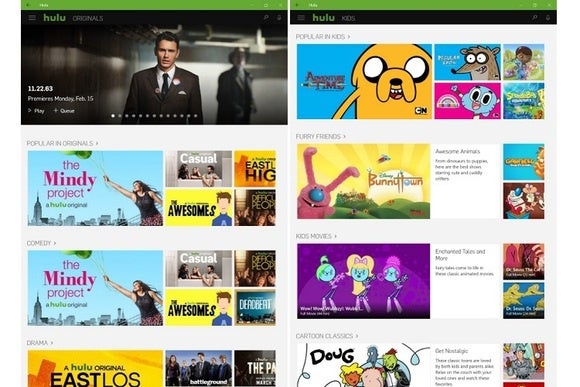
Task: Open hamburger menu in Kids window
Action: pyautogui.click(x=301, y=18)
